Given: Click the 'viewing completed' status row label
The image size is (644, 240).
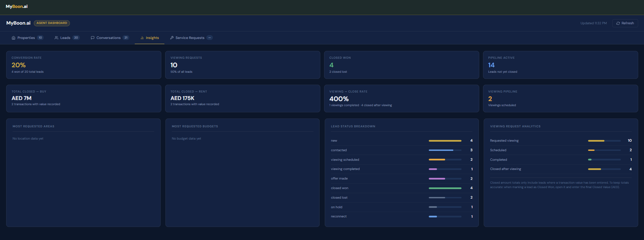Looking at the screenshot, I should click(345, 169).
